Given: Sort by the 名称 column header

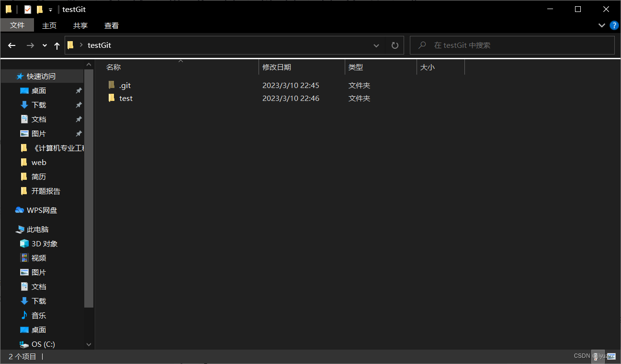Looking at the screenshot, I should click(x=181, y=67).
